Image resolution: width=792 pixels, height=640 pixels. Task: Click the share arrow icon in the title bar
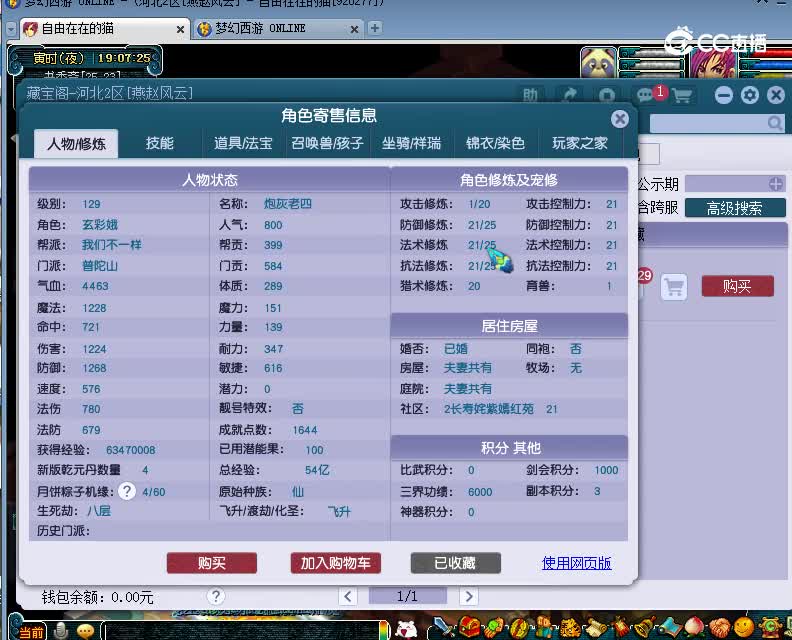click(569, 95)
